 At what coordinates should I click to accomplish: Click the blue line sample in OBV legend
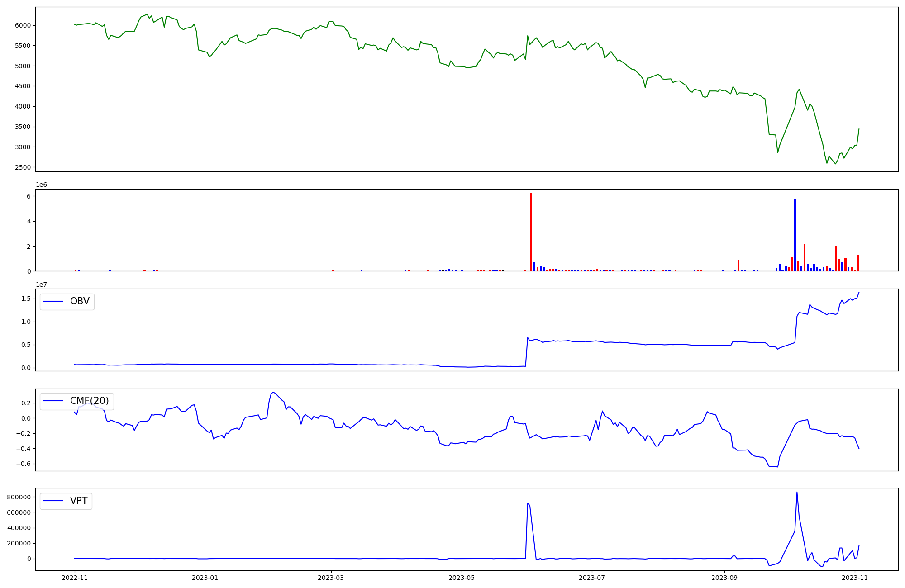point(53,301)
